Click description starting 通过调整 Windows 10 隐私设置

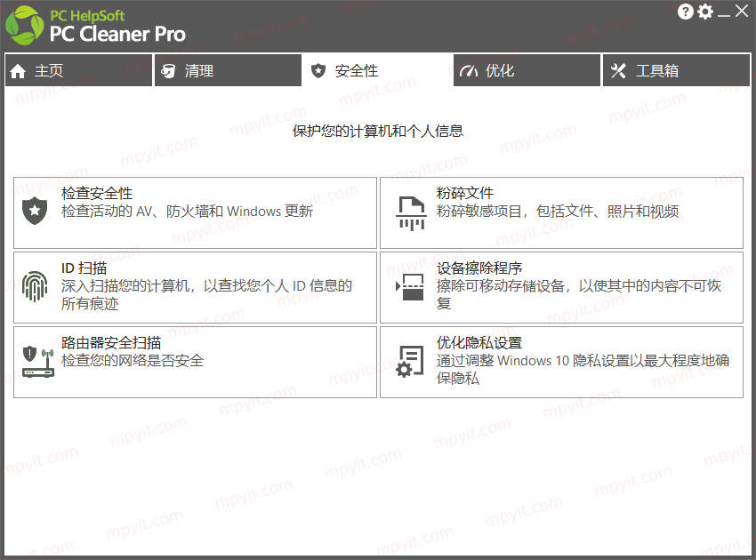click(x=583, y=369)
